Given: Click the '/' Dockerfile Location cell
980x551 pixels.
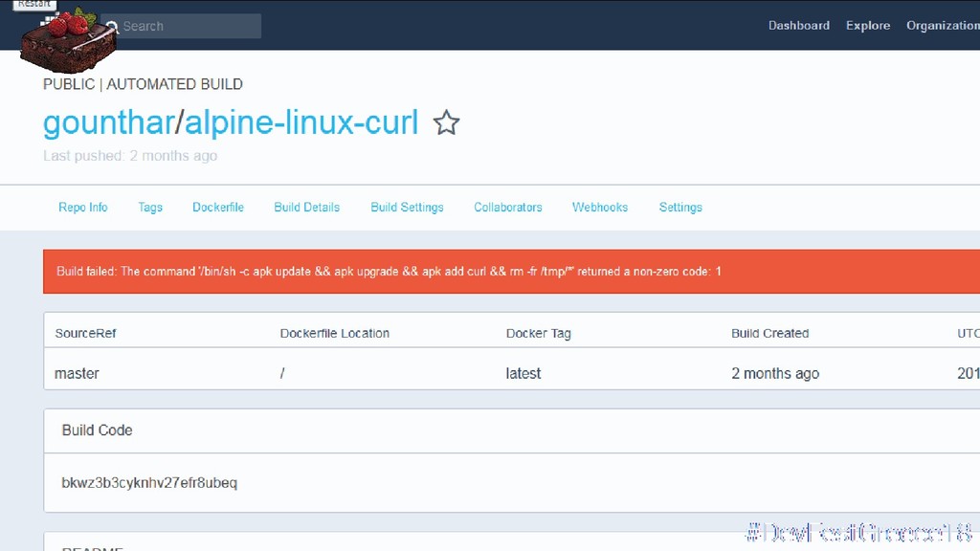Looking at the screenshot, I should pyautogui.click(x=282, y=374).
